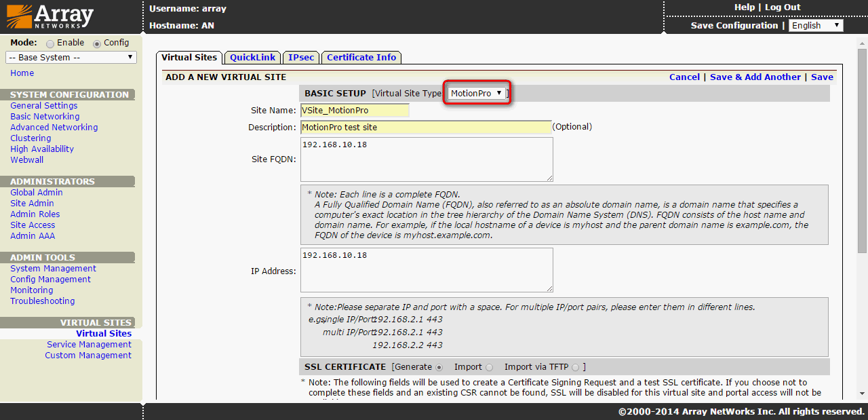This screenshot has width=868, height=420.
Task: Choose the Generate SSL certificate option
Action: (439, 367)
